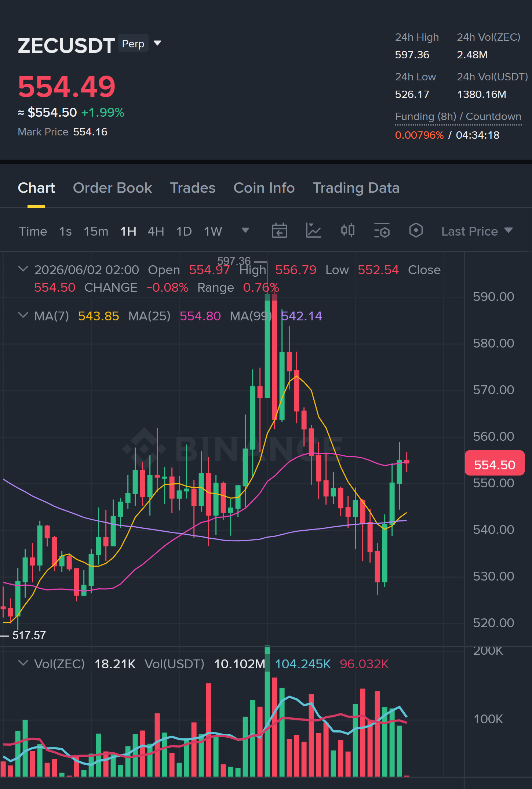Tap the large 554.49 last price

click(66, 87)
